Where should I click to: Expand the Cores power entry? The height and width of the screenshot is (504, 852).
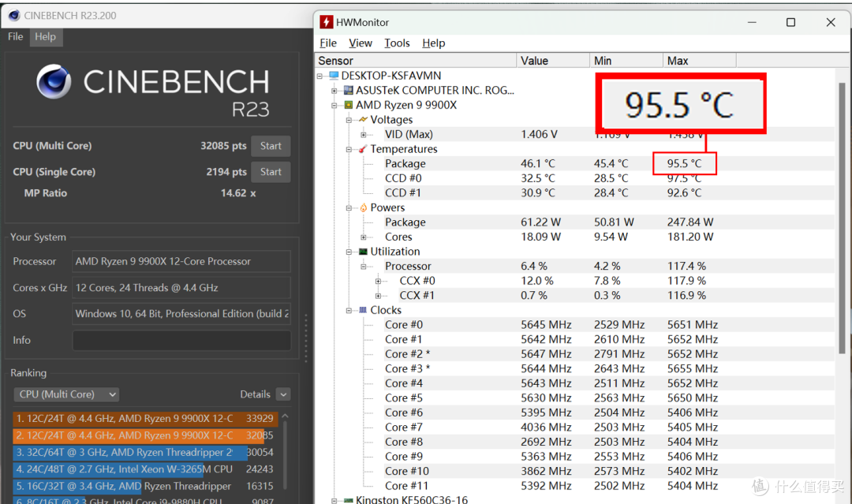pos(364,237)
